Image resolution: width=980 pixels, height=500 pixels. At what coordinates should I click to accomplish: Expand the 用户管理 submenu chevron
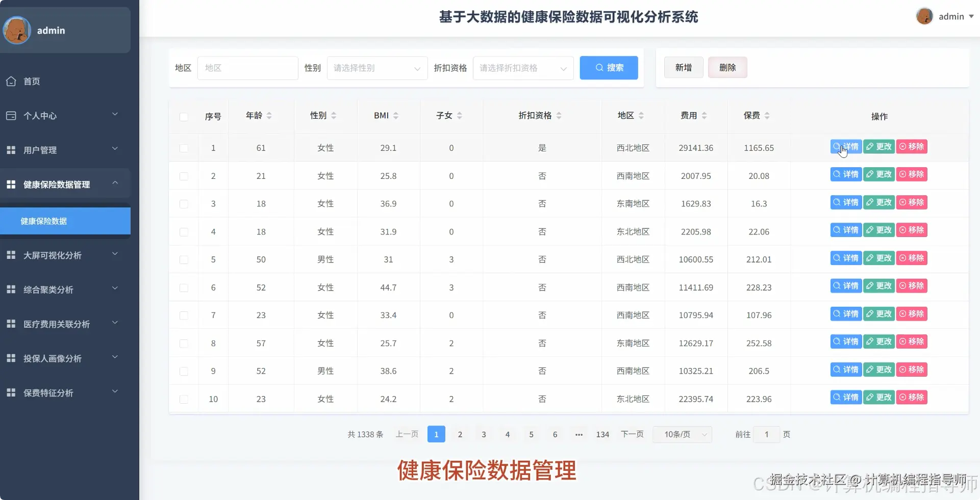pyautogui.click(x=115, y=148)
